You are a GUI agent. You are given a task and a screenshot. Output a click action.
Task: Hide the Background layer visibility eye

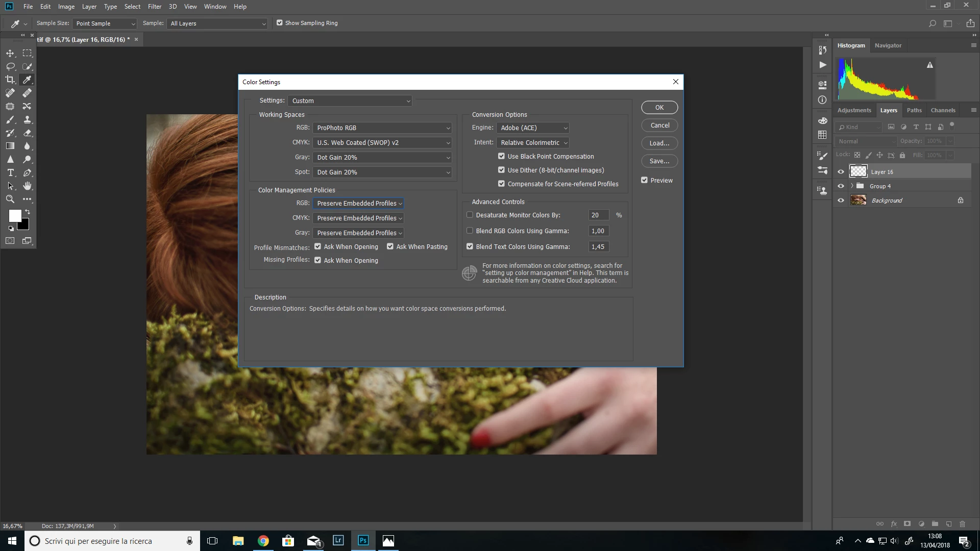841,201
